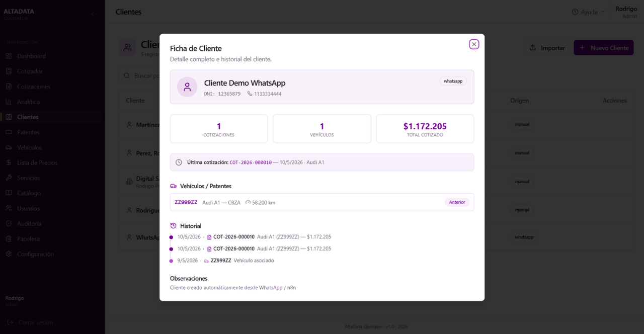The image size is (644, 334).
Task: Open the COT-2026-000010 link in Última cotización
Action: tap(251, 162)
